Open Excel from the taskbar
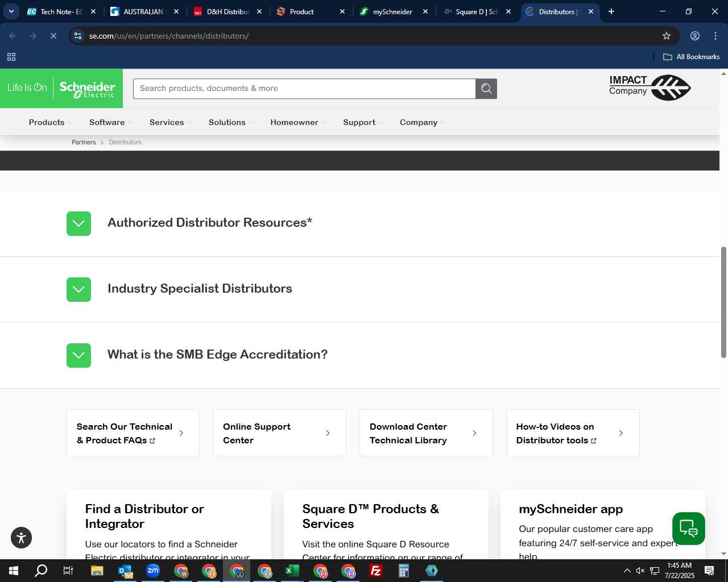This screenshot has height=582, width=728. 292,571
